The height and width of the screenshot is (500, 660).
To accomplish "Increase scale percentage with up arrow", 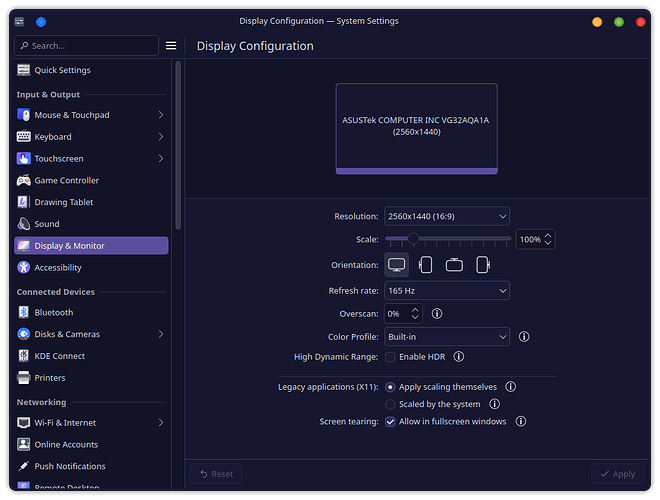I will 548,235.
